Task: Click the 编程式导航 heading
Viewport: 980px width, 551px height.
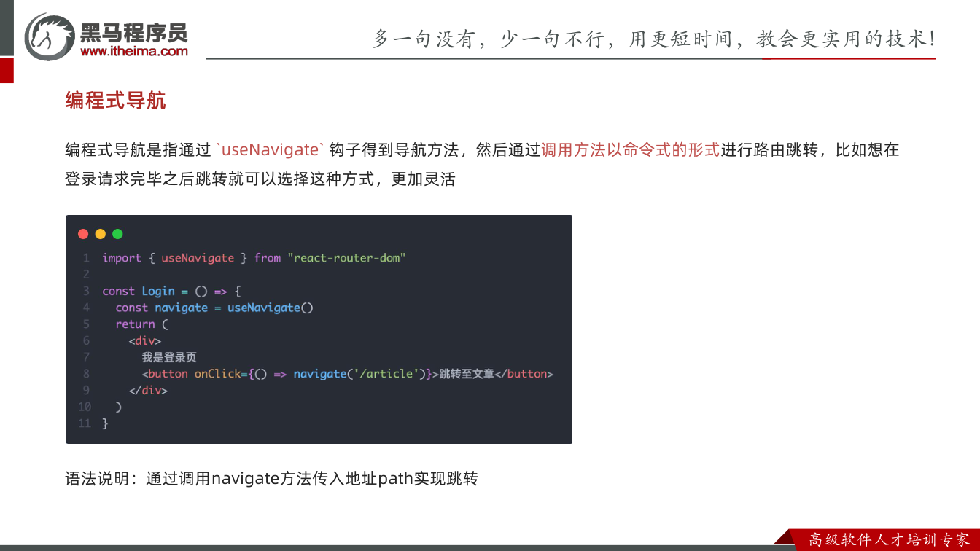Action: 115,101
